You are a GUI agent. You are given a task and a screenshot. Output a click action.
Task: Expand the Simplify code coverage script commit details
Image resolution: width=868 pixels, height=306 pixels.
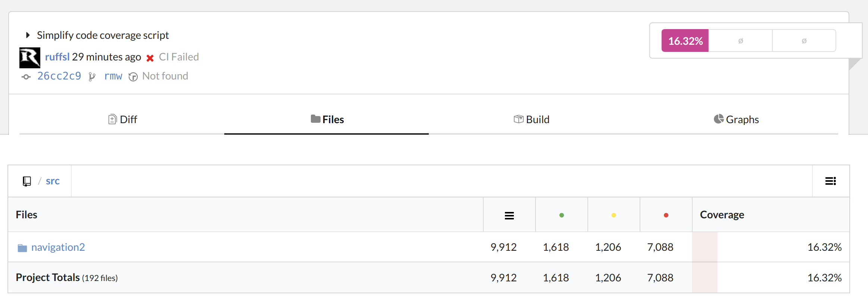point(28,35)
